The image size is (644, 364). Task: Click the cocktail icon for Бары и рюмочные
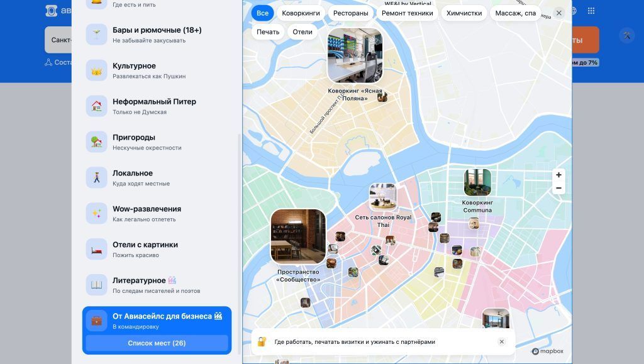[x=96, y=35]
